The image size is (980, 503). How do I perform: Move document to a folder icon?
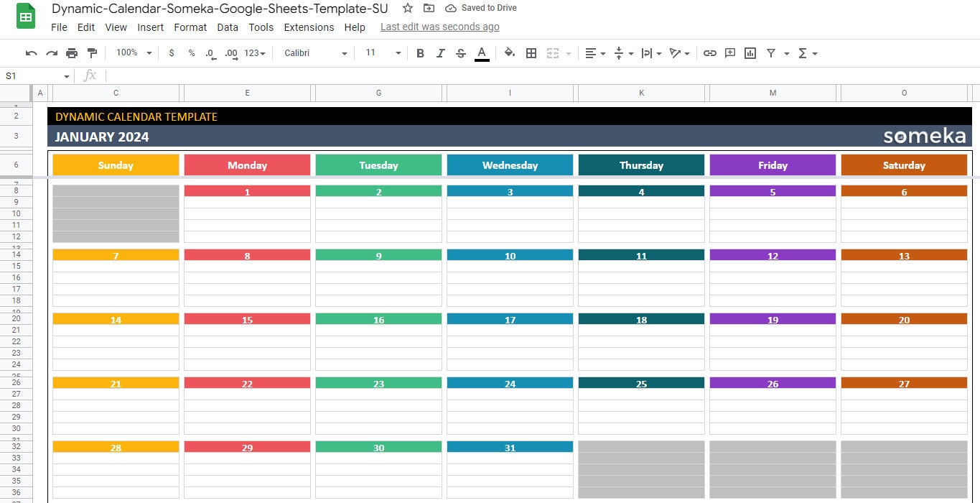coord(429,8)
